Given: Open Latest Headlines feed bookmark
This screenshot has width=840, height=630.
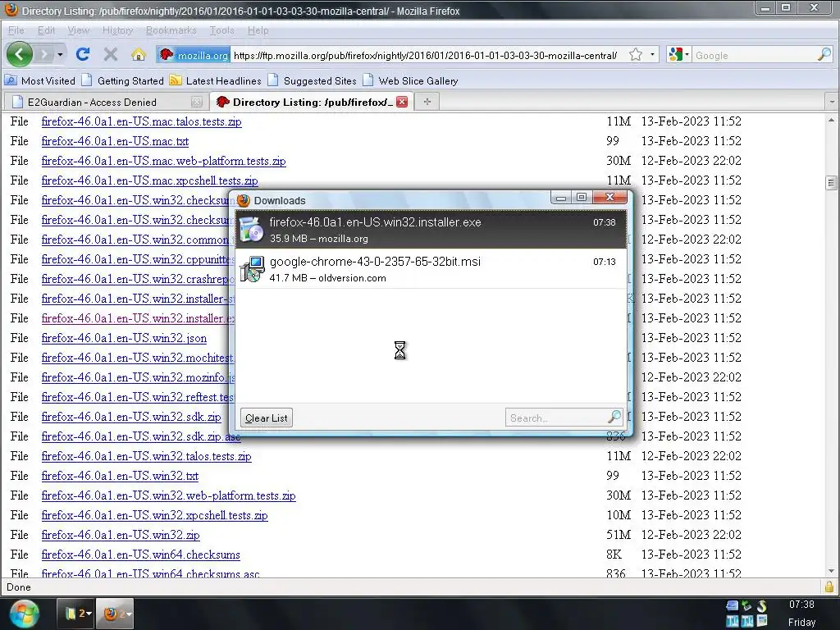Looking at the screenshot, I should tap(216, 81).
